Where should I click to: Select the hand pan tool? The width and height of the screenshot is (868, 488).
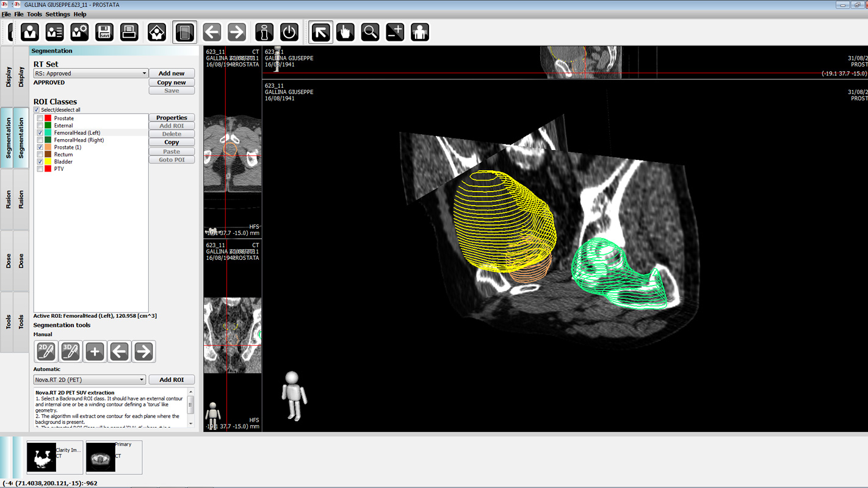click(x=345, y=32)
